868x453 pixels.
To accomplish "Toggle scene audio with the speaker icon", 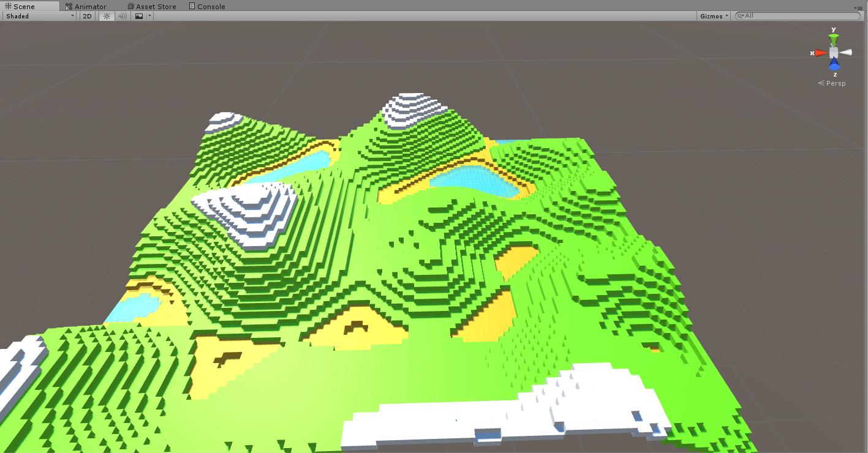I will [122, 16].
